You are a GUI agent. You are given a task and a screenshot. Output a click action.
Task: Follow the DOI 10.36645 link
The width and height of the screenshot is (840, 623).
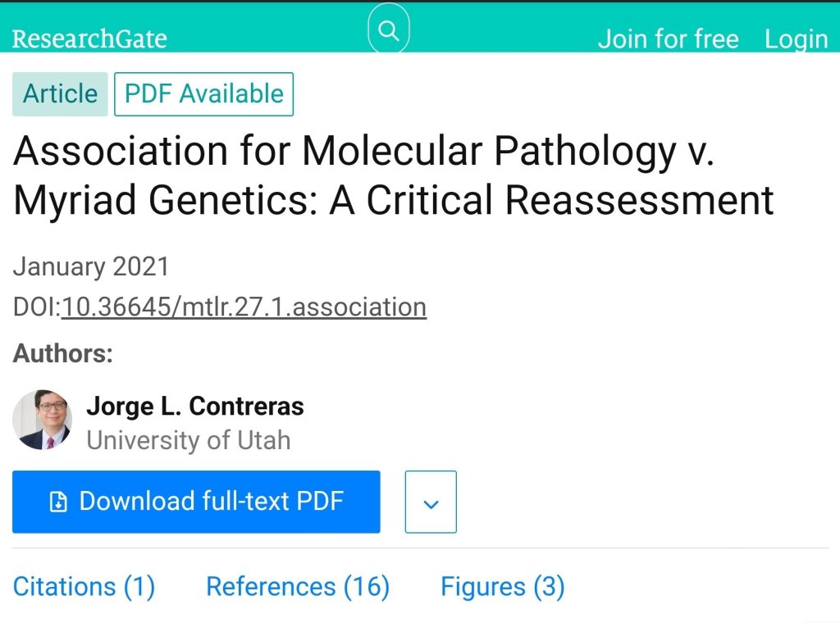click(244, 307)
